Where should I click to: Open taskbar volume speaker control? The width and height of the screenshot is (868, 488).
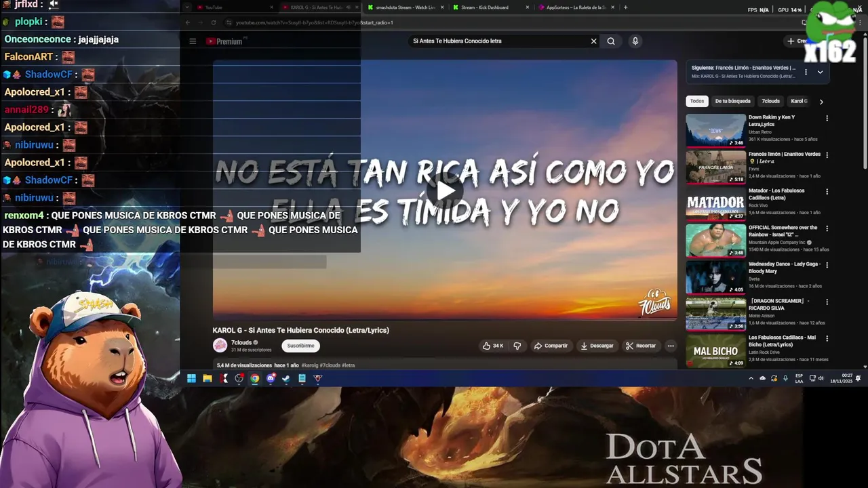[x=821, y=378]
